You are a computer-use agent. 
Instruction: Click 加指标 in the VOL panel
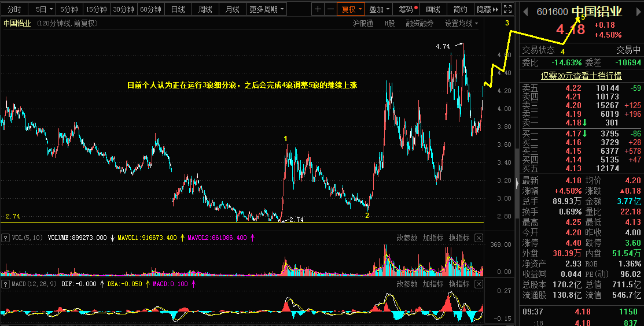[433, 238]
